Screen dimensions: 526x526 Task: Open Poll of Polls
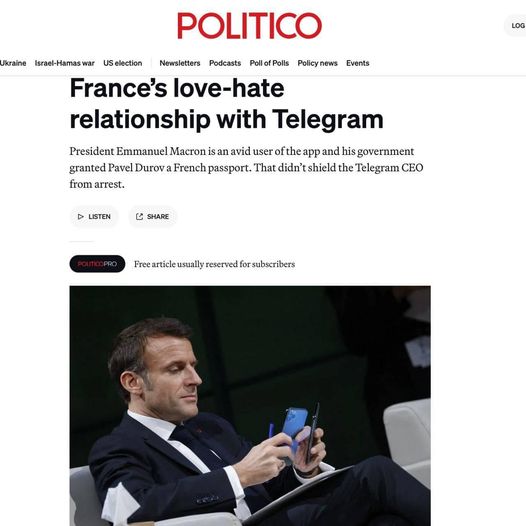coord(269,63)
